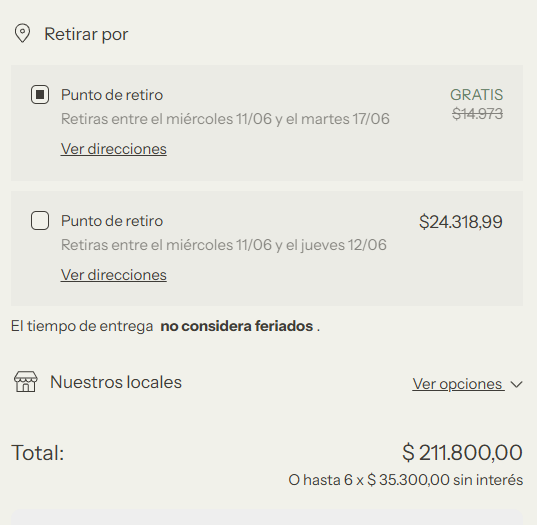The height and width of the screenshot is (525, 537).
Task: Click the $24.318,99 shipping price
Action: click(x=461, y=222)
